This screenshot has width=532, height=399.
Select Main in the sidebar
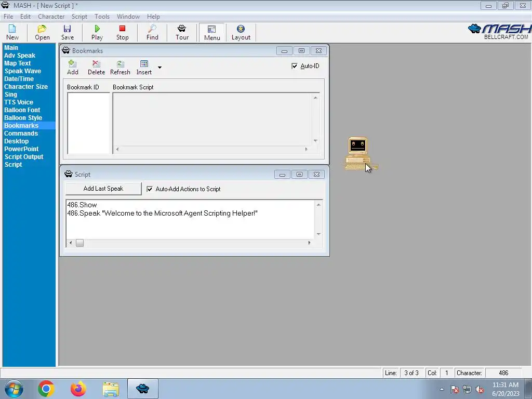coord(11,47)
